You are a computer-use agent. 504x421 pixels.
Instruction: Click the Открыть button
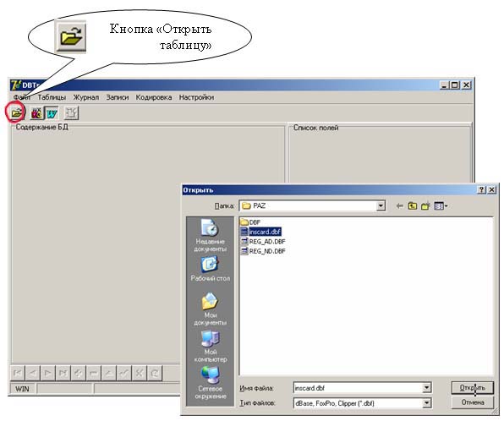click(472, 388)
